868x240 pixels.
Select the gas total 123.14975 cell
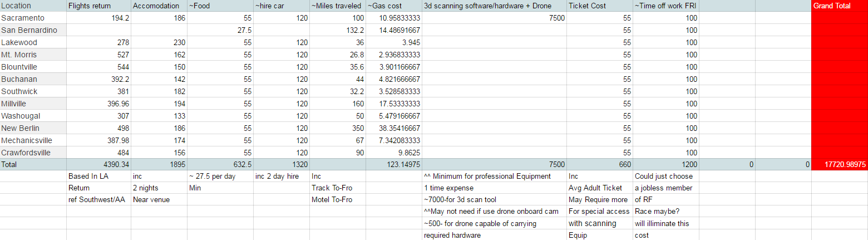pyautogui.click(x=394, y=164)
